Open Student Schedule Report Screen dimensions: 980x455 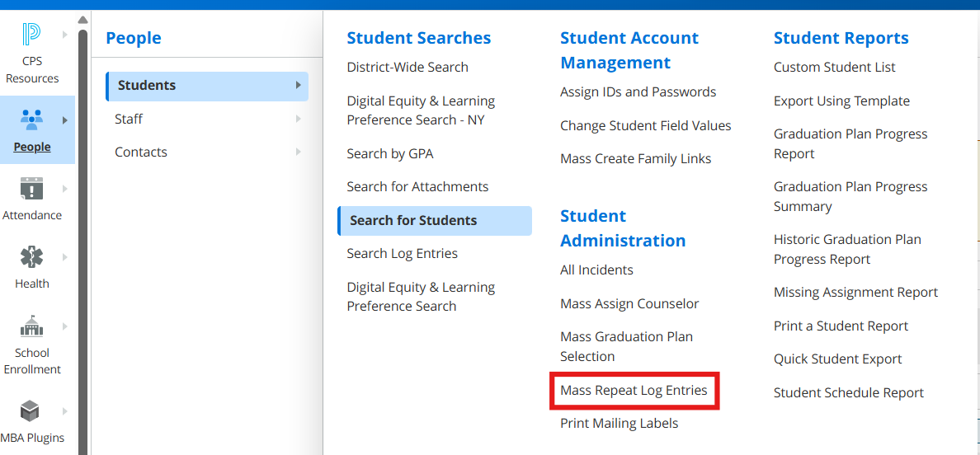click(x=848, y=392)
